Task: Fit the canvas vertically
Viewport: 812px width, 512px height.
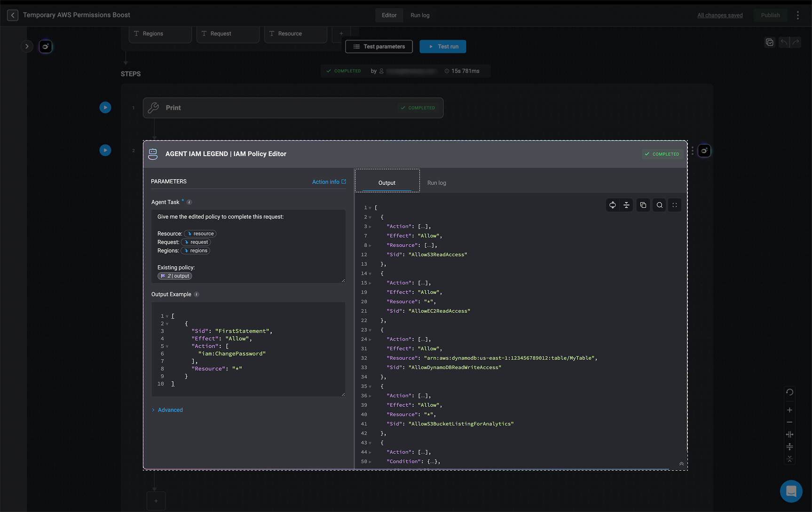Action: pyautogui.click(x=790, y=447)
